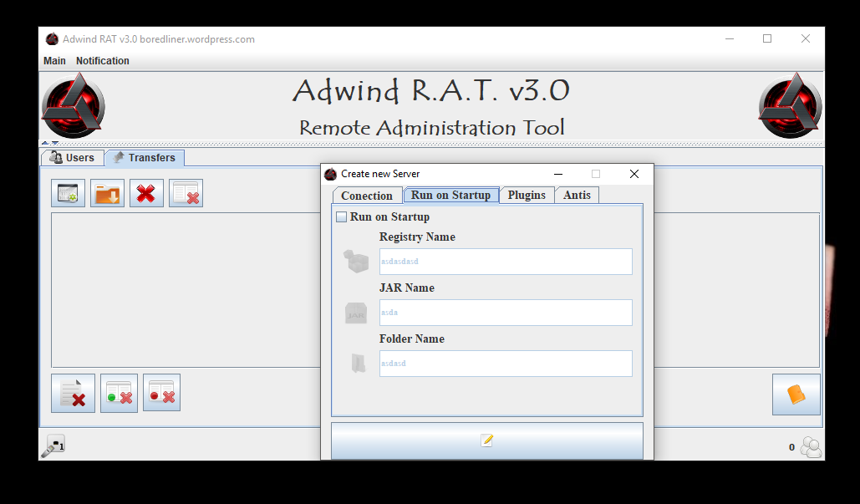Click the Folder Name input field
The height and width of the screenshot is (504, 860).
506,364
